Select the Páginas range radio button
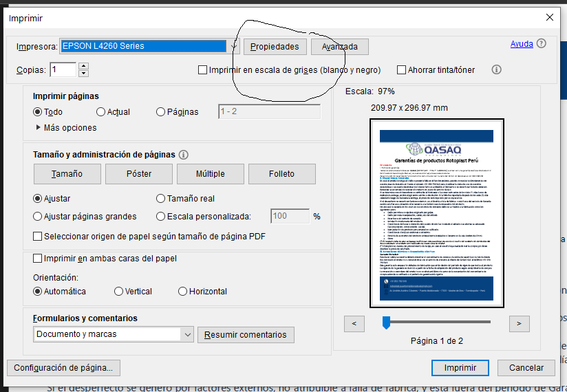The height and width of the screenshot is (392, 567). point(160,112)
